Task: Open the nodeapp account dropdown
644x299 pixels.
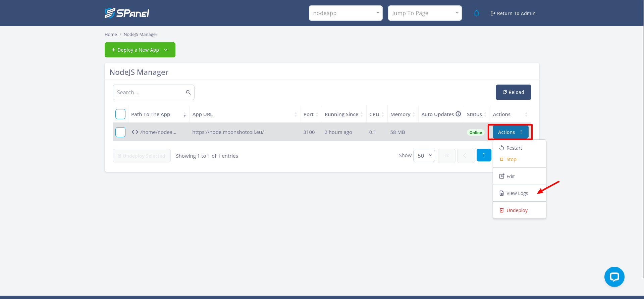Action: 345,13
